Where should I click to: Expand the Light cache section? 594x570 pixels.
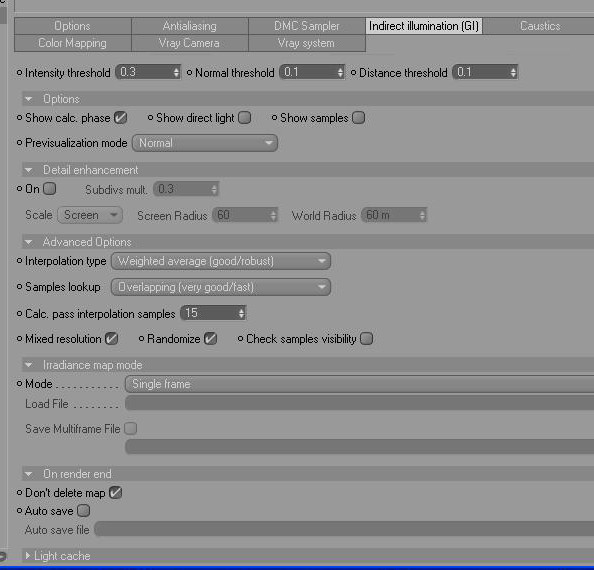(x=28, y=556)
